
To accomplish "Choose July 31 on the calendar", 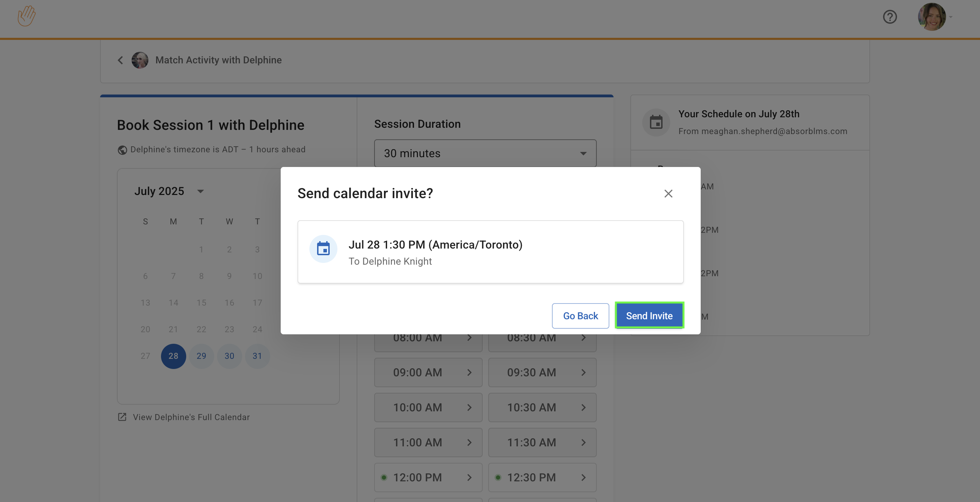I will tap(257, 356).
